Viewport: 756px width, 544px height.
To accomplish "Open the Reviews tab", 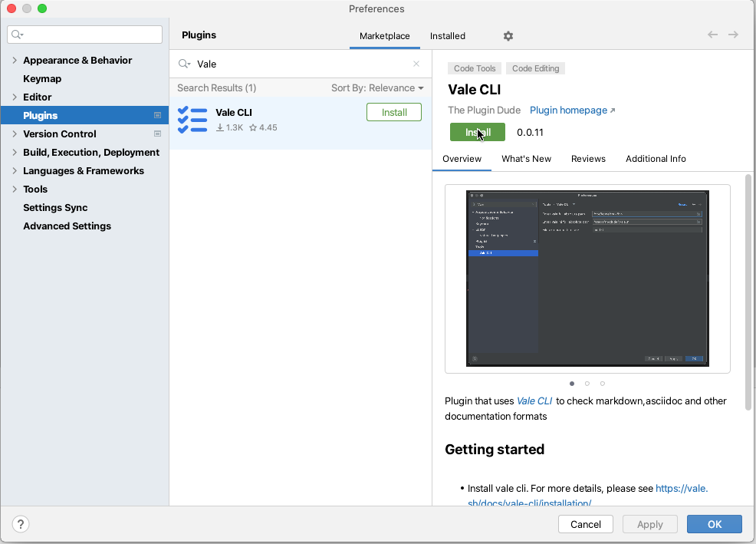I will [588, 159].
